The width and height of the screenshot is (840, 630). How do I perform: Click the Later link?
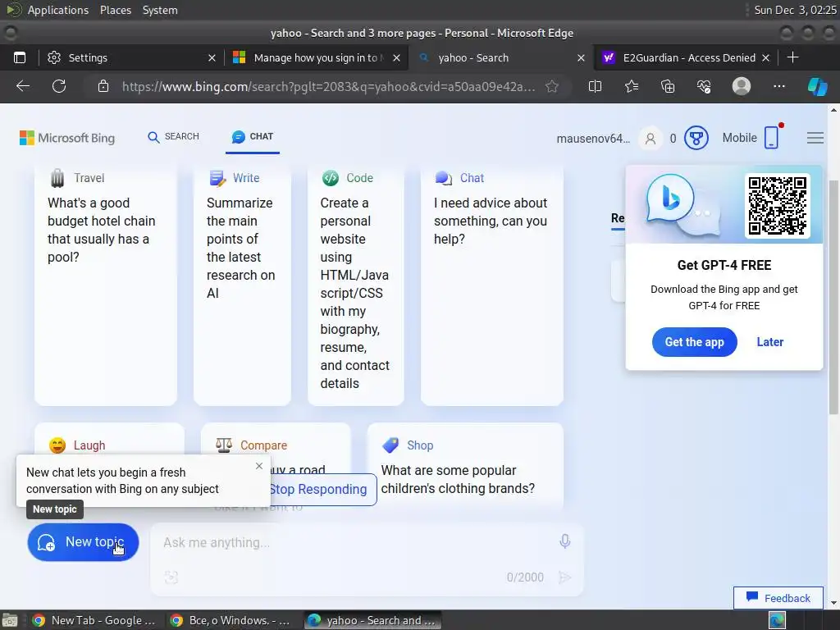pos(769,342)
